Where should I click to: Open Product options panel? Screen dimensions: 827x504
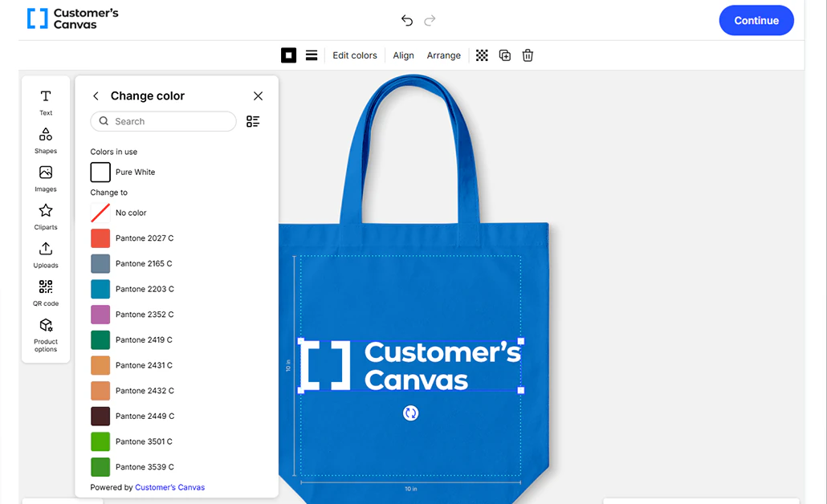(46, 335)
